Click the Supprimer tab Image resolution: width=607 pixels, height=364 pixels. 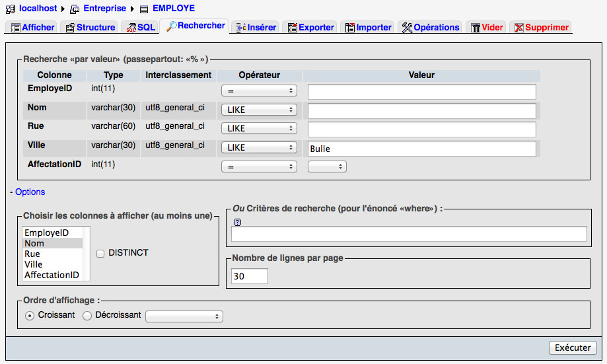(x=541, y=27)
